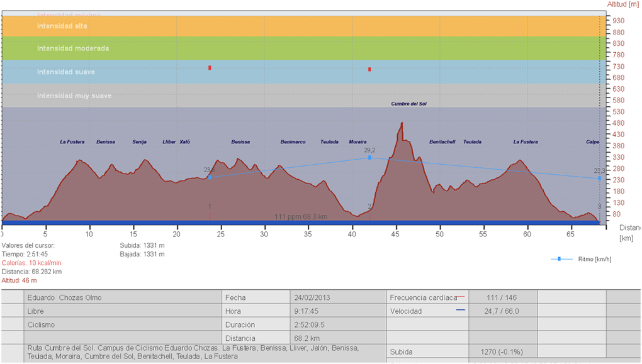This screenshot has height=364, width=642.
Task: Select the 23,3 pace point near Calpe
Action: pyautogui.click(x=599, y=179)
